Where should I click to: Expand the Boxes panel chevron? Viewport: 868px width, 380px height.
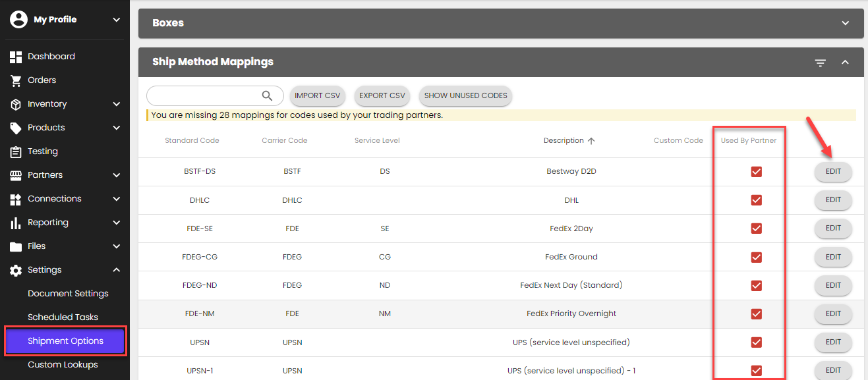point(846,23)
